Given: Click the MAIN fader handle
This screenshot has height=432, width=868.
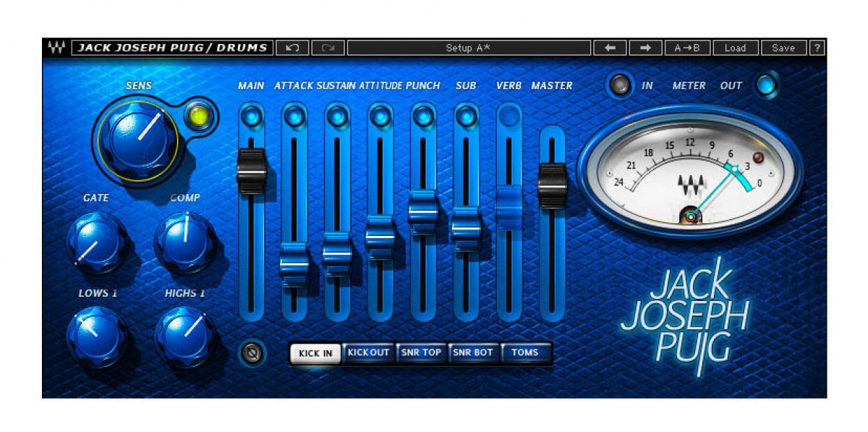Looking at the screenshot, I should coord(251,171).
